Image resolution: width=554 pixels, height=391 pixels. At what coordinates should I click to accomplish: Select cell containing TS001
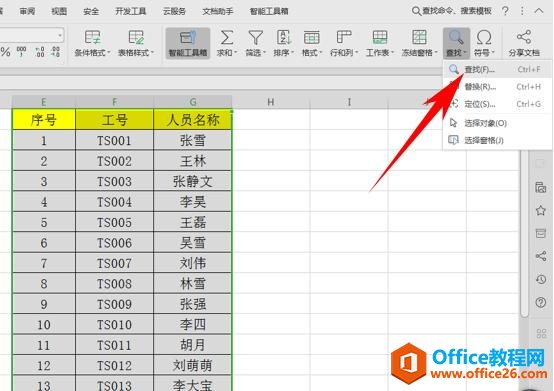pos(114,141)
